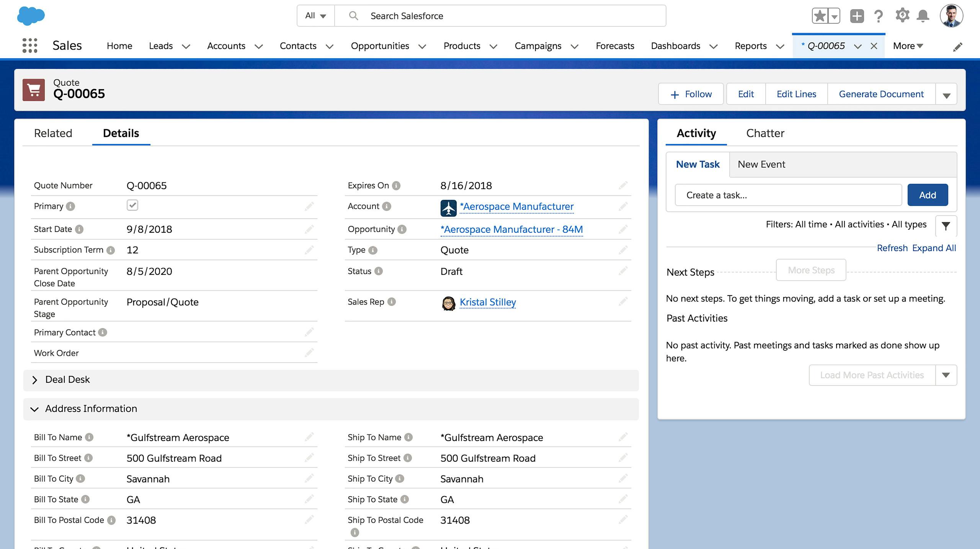
Task: Open the Accounts tab dropdown chevron
Action: click(x=259, y=46)
